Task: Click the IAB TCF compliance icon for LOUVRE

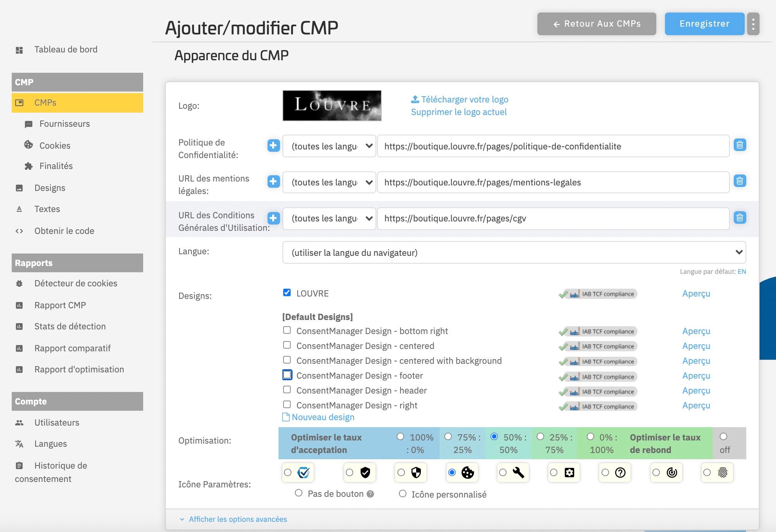Action: click(x=597, y=294)
